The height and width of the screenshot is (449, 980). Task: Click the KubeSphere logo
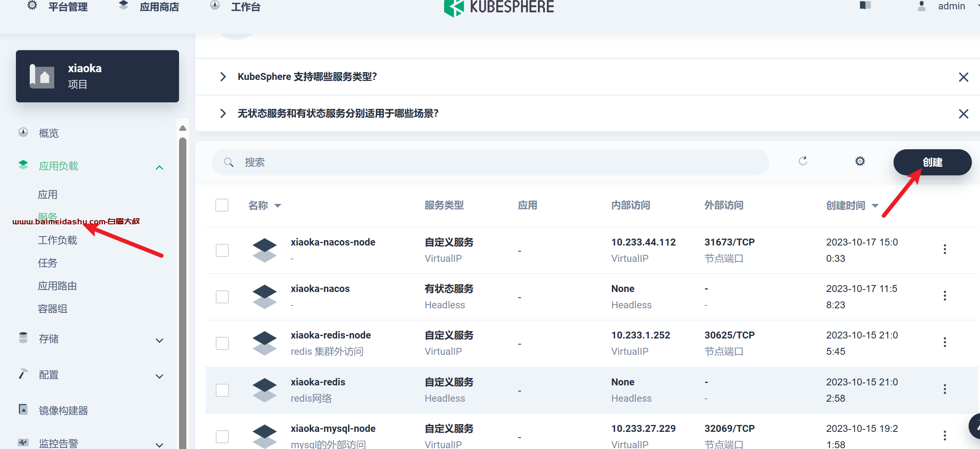click(x=499, y=7)
